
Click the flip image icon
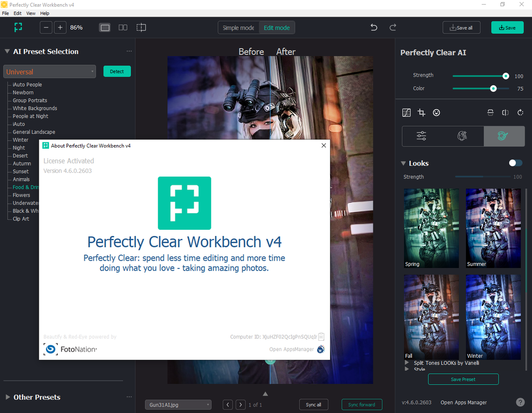pyautogui.click(x=505, y=113)
